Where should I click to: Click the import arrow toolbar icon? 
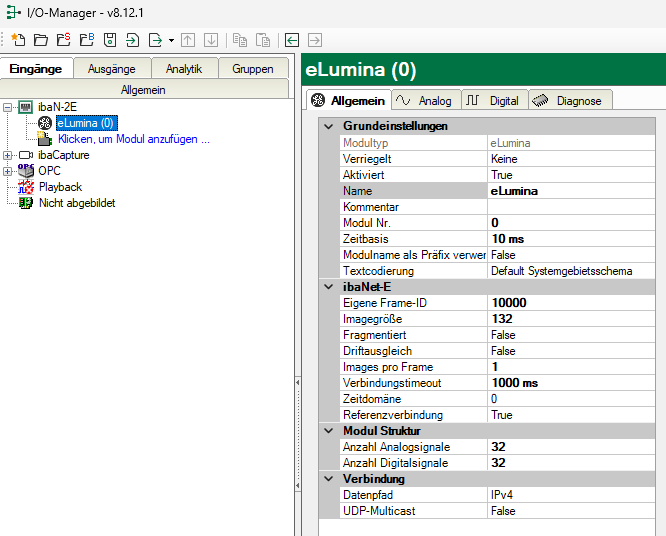tap(132, 40)
